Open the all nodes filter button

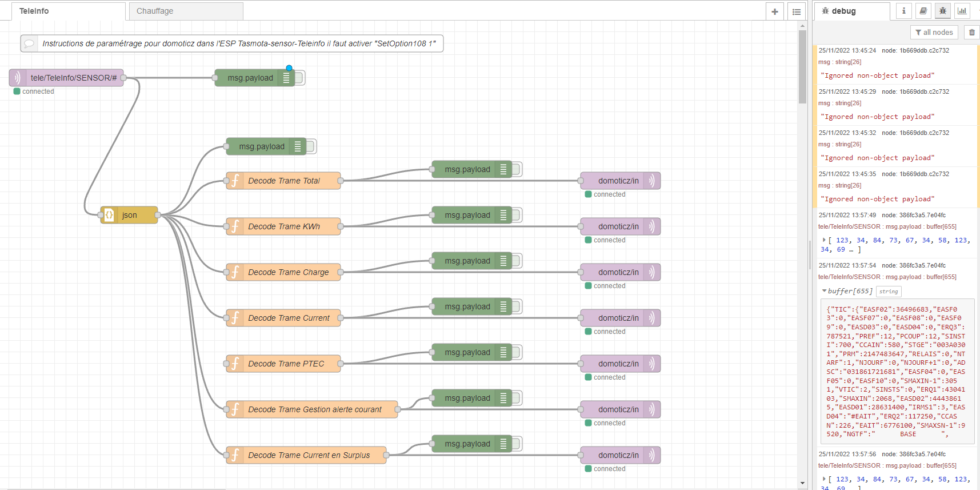pyautogui.click(x=934, y=33)
